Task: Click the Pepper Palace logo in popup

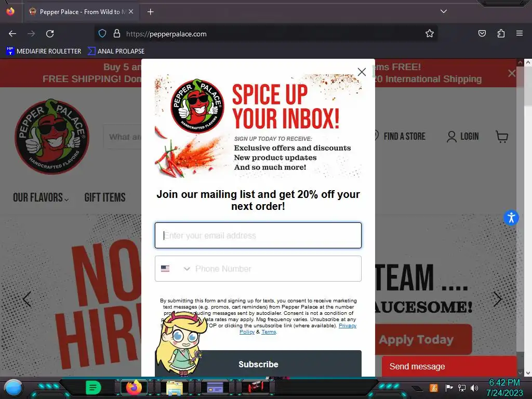Action: (197, 106)
